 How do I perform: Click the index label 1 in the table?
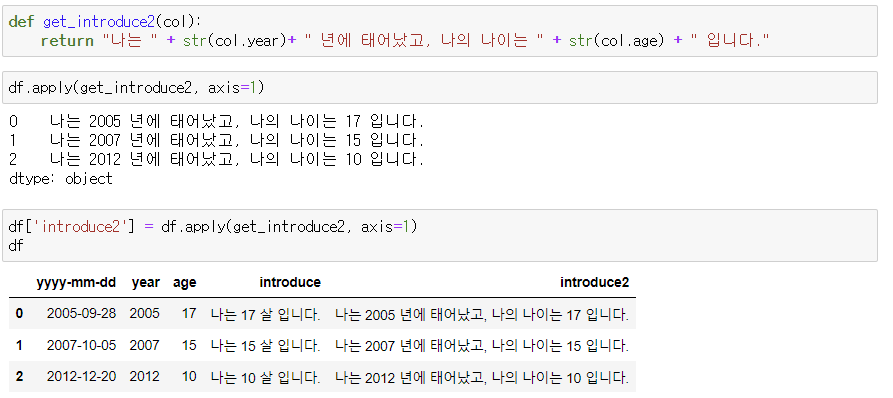coord(20,346)
